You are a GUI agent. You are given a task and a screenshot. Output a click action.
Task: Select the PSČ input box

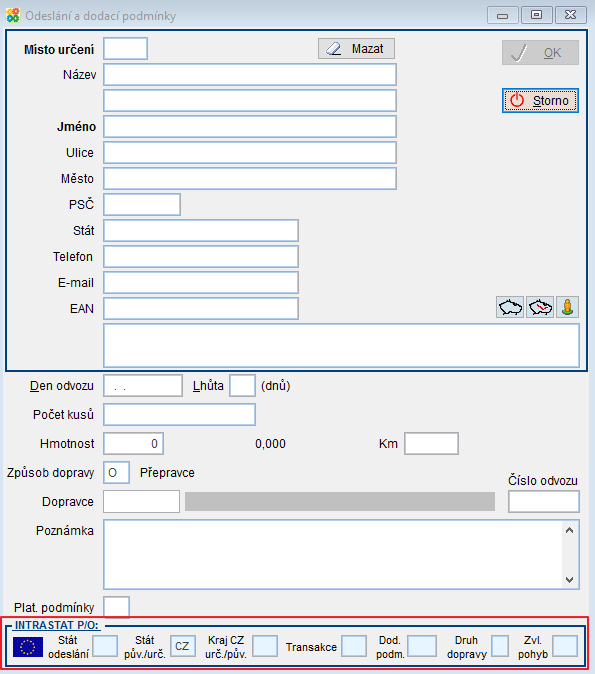pos(142,205)
